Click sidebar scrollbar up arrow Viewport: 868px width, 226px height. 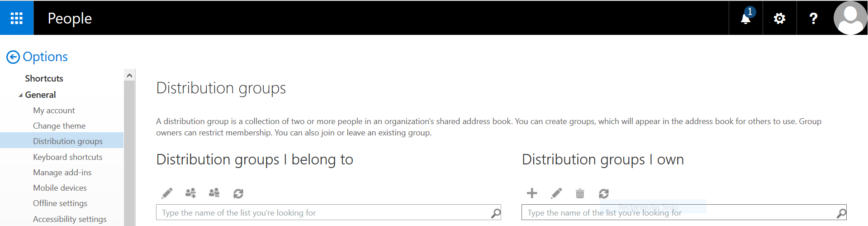[x=129, y=75]
